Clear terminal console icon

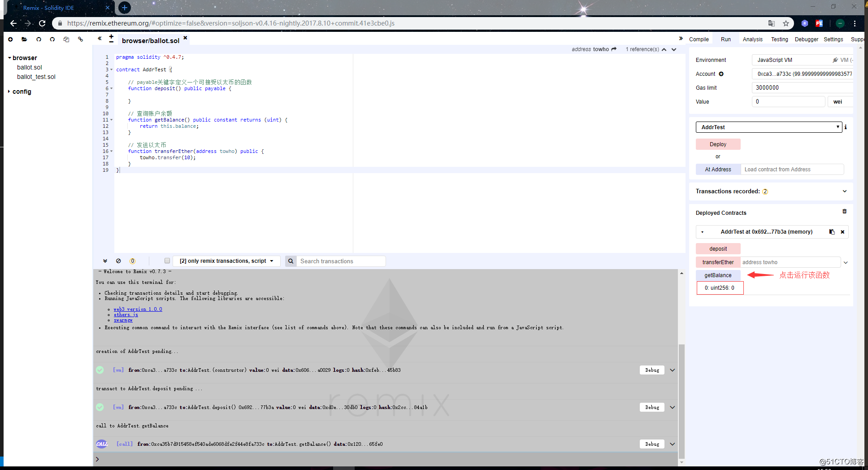click(118, 261)
